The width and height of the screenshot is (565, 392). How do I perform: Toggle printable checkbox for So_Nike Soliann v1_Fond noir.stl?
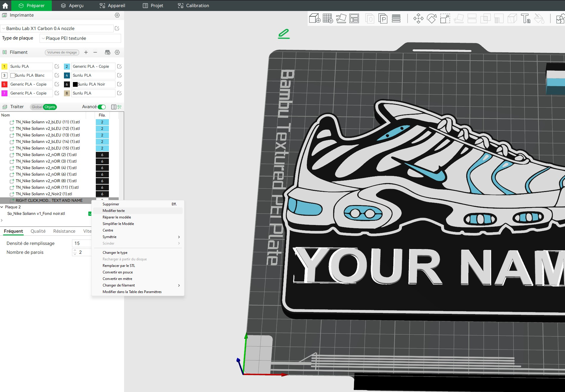pyautogui.click(x=90, y=214)
